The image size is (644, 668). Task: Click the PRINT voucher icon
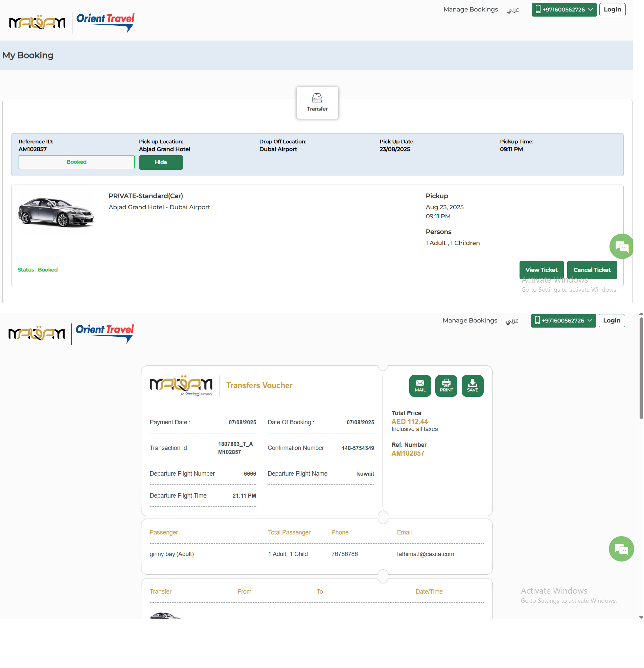(446, 385)
